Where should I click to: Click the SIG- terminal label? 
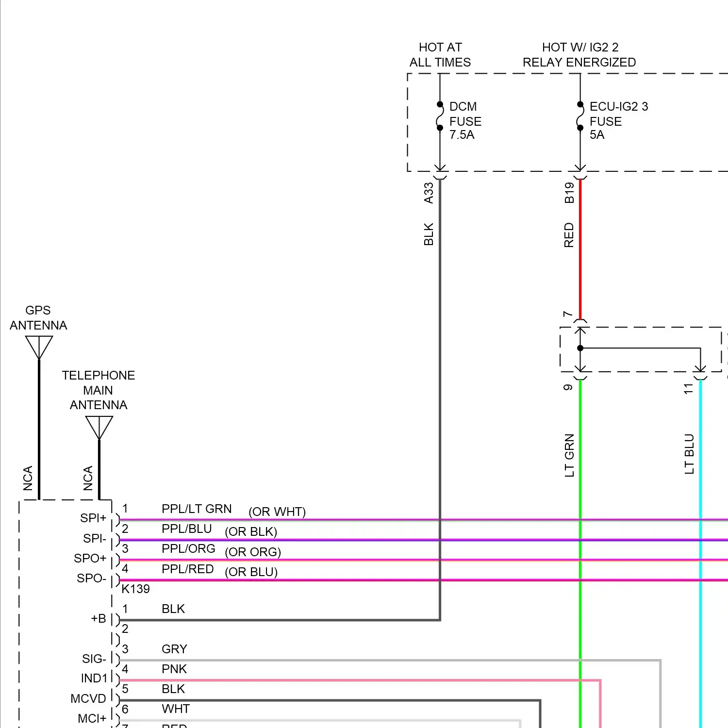94,659
